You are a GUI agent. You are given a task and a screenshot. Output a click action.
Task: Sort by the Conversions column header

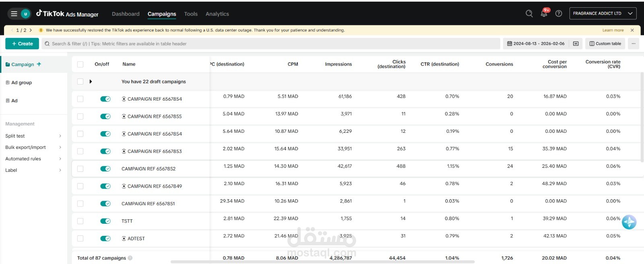pos(500,64)
